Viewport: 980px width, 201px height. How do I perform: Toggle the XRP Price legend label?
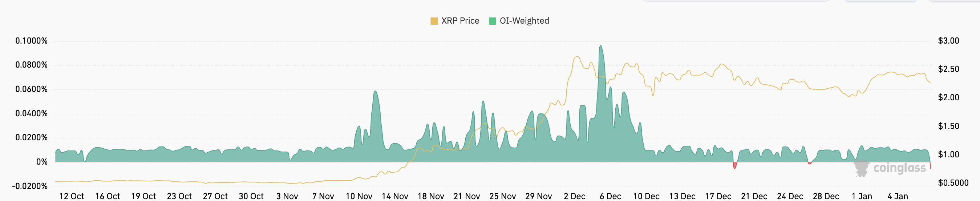click(x=460, y=21)
